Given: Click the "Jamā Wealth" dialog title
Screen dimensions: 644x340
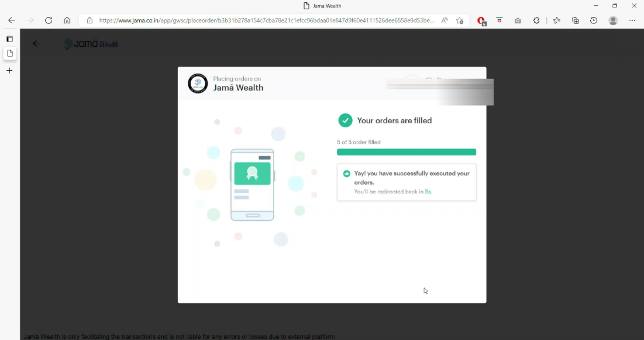Looking at the screenshot, I should tap(238, 88).
